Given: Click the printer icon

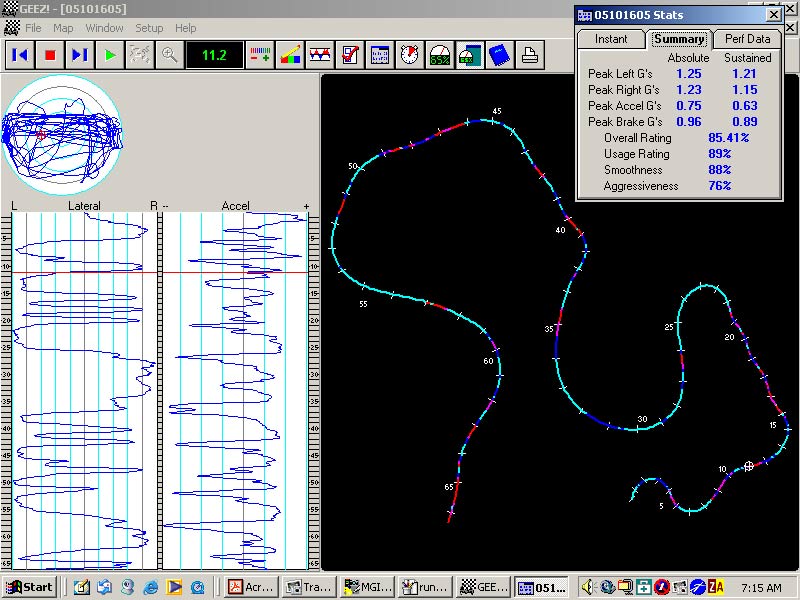Looking at the screenshot, I should (530, 55).
